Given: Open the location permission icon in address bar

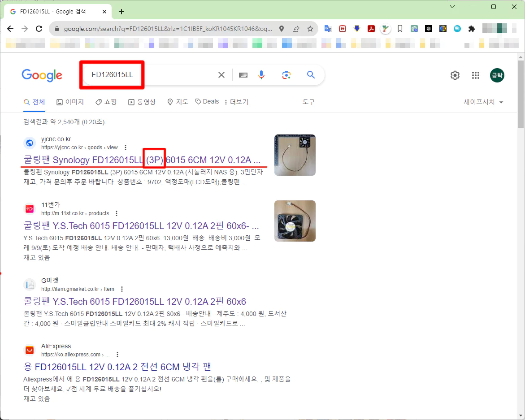Looking at the screenshot, I should (x=282, y=29).
